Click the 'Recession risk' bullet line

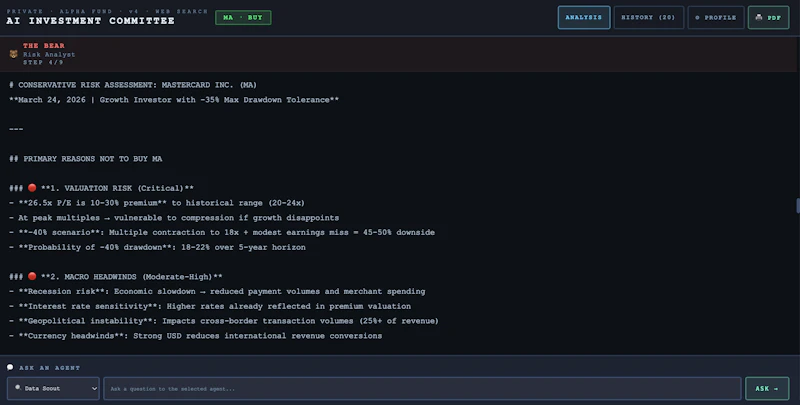[217, 291]
